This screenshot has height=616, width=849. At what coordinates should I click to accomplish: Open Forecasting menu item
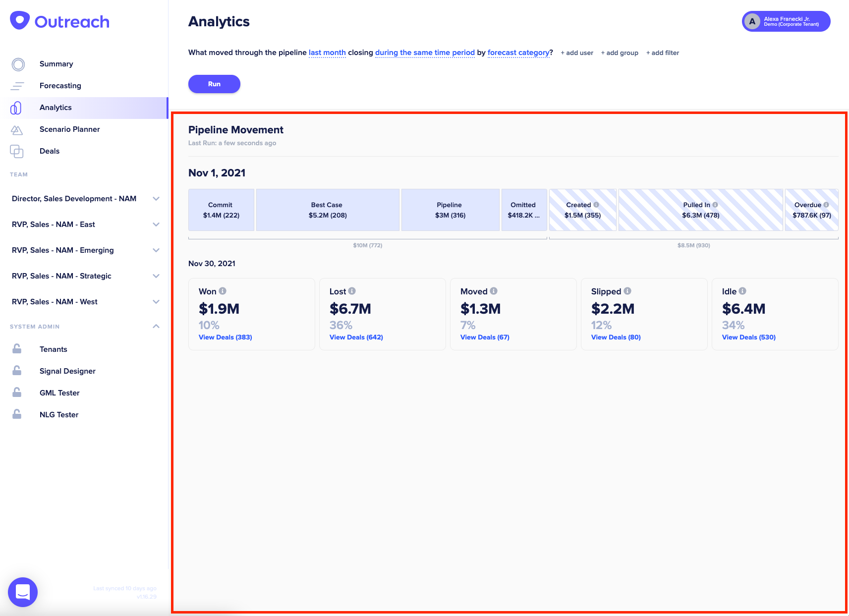point(60,86)
